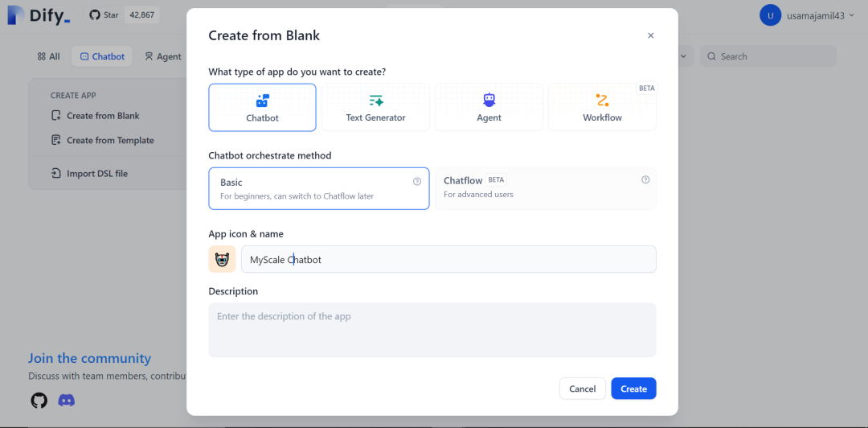Click the help icon on Chatflow option
This screenshot has height=428, width=868.
[x=645, y=180]
